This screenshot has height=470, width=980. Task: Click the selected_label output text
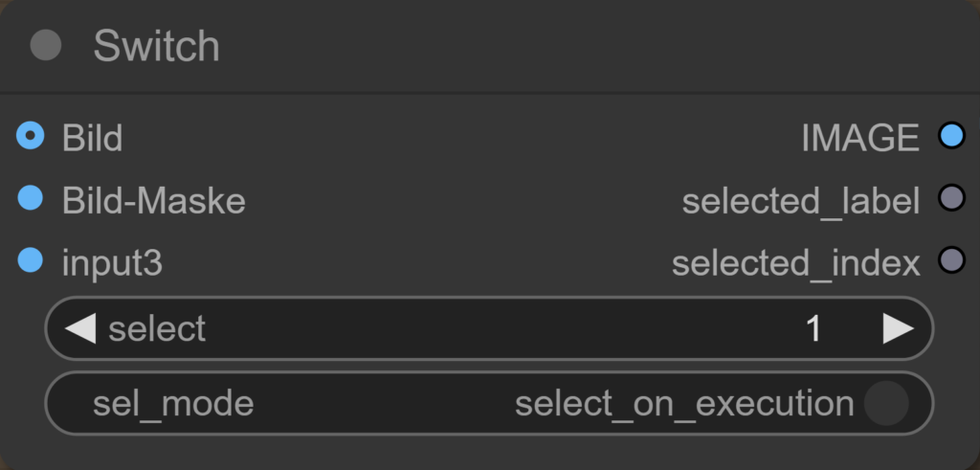click(x=800, y=200)
